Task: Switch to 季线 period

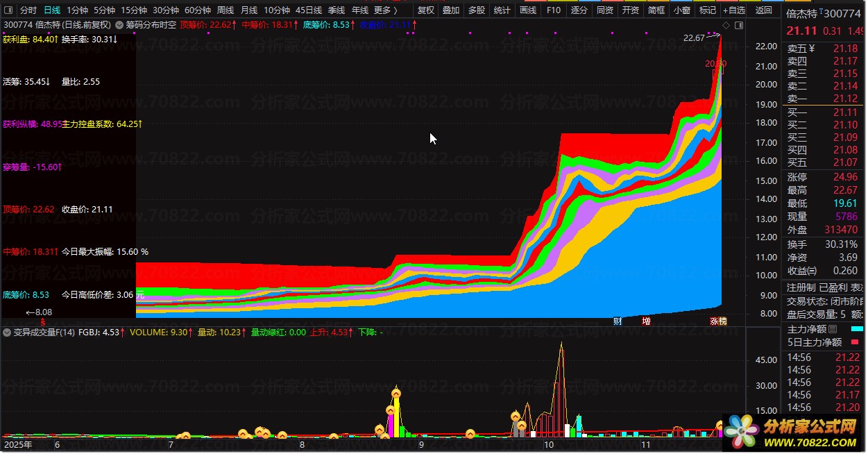Action: click(336, 10)
